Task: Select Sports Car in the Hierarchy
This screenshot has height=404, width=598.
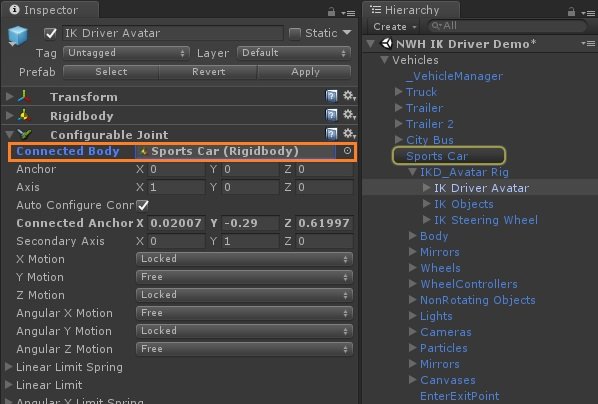Action: tap(437, 156)
